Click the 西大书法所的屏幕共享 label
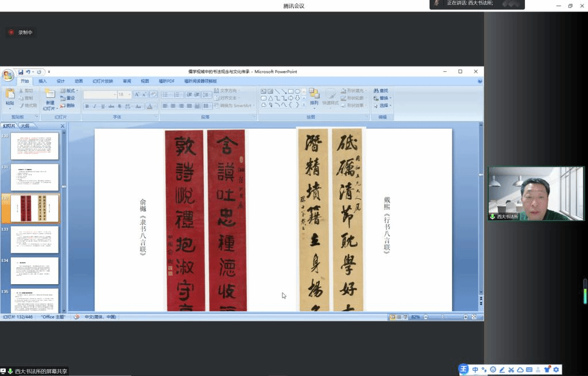Viewport: 588px width, 376px height. (x=41, y=371)
